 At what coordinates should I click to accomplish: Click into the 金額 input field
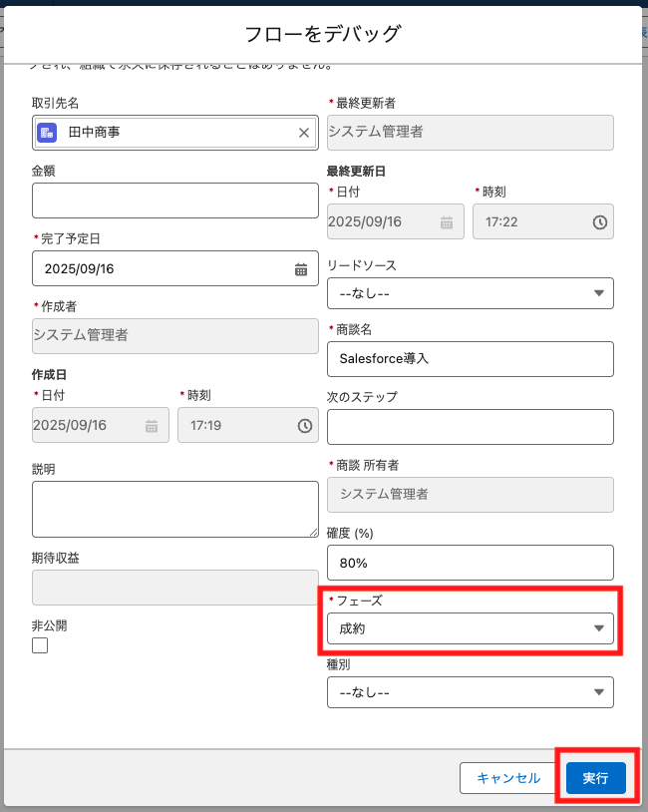tap(174, 201)
